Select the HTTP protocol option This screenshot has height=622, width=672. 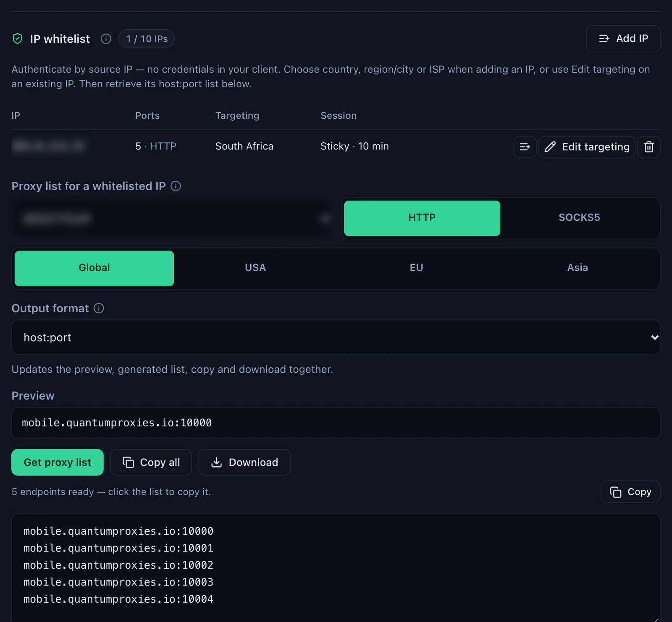click(x=422, y=218)
